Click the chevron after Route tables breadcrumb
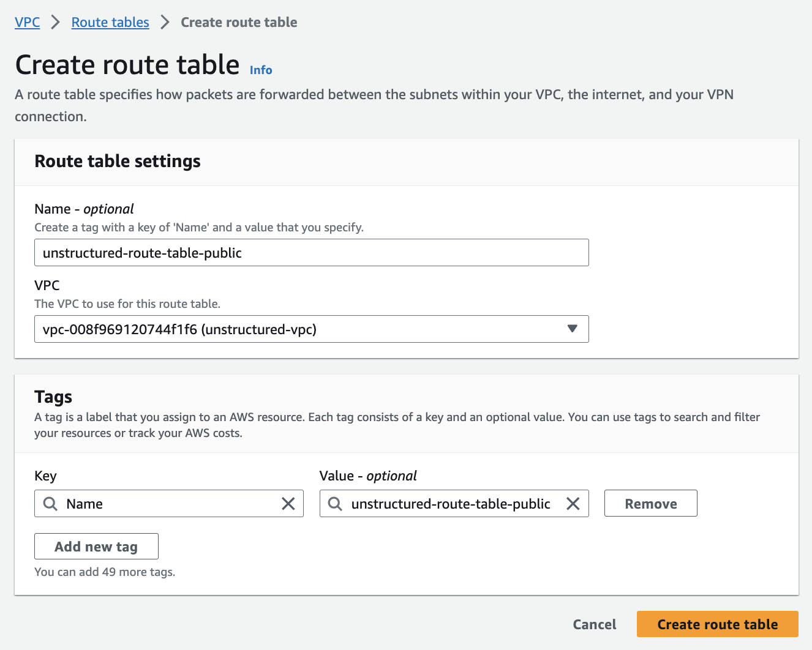Screen dimensions: 812x650 [x=164, y=21]
